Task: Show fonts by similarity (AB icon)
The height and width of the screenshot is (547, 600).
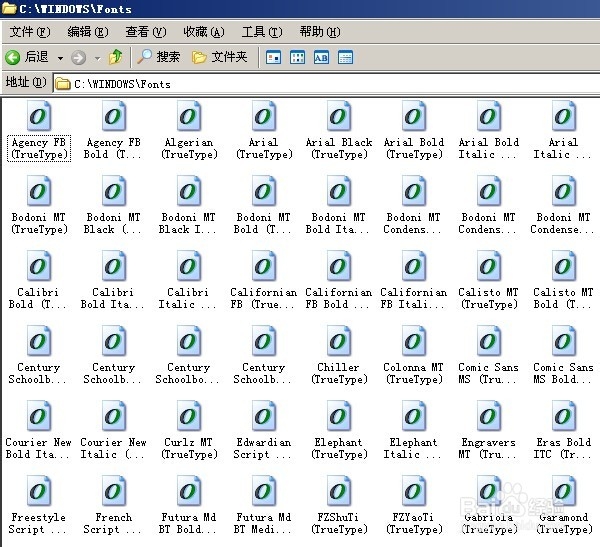Action: click(x=321, y=58)
